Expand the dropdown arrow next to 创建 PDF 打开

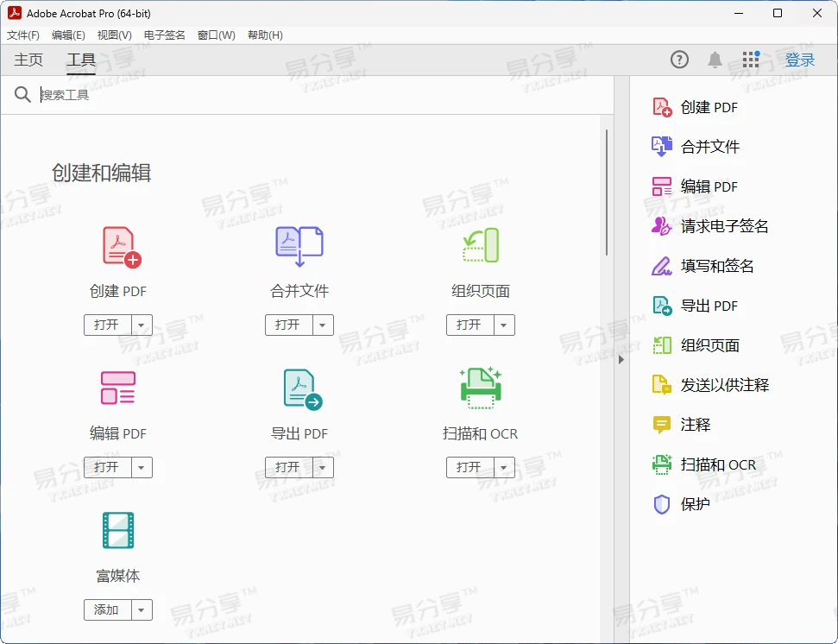tap(142, 325)
